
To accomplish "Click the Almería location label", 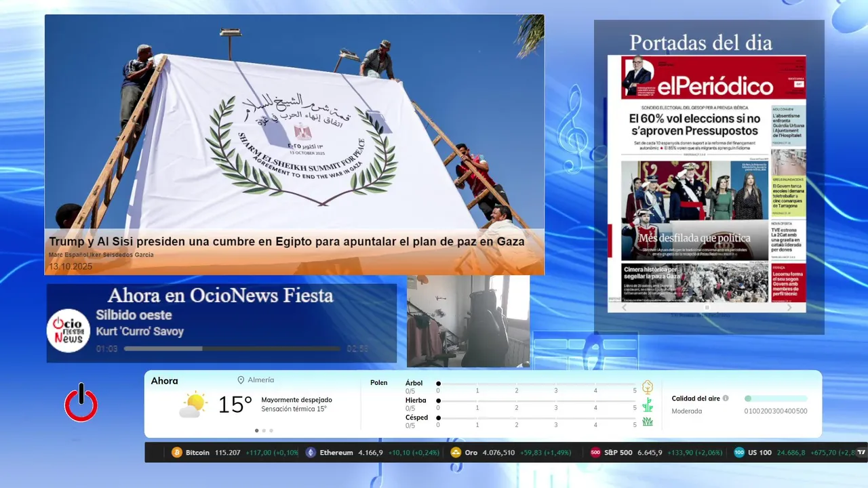I will 261,380.
